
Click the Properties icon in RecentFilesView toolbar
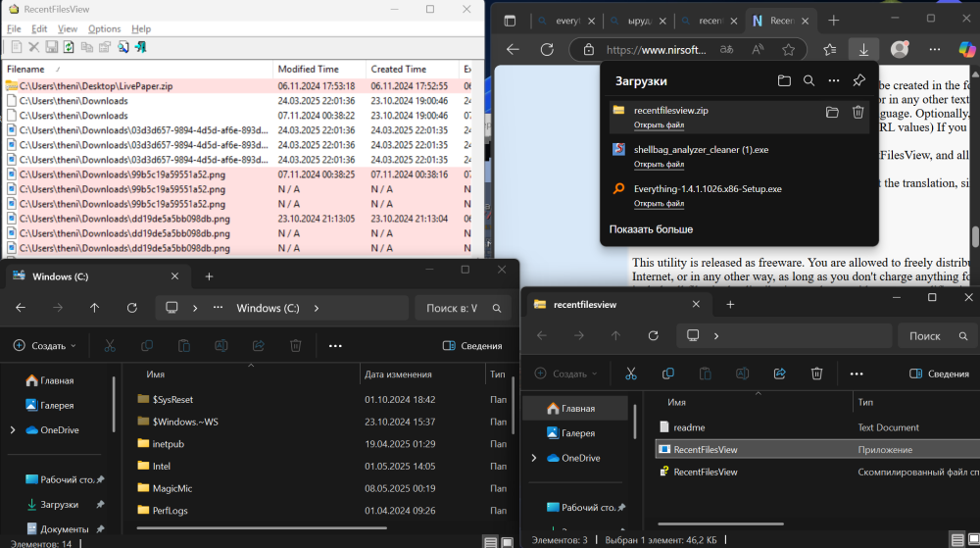tap(105, 47)
